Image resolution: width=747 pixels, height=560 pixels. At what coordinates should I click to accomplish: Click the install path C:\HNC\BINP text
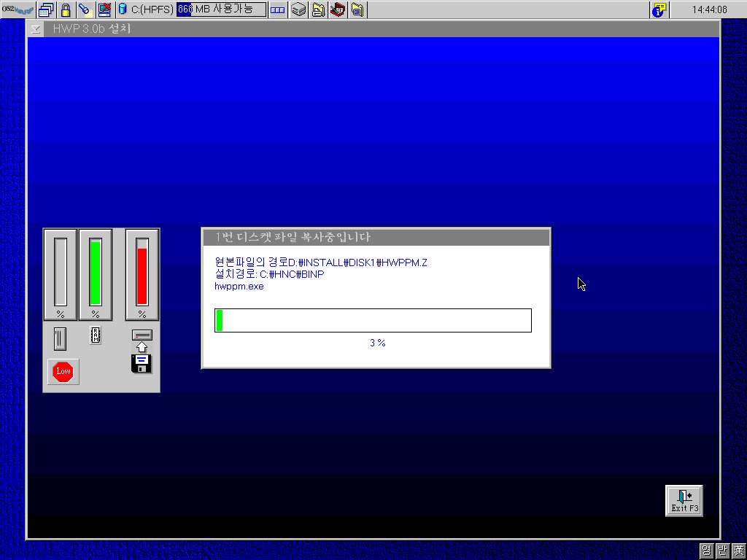click(269, 274)
